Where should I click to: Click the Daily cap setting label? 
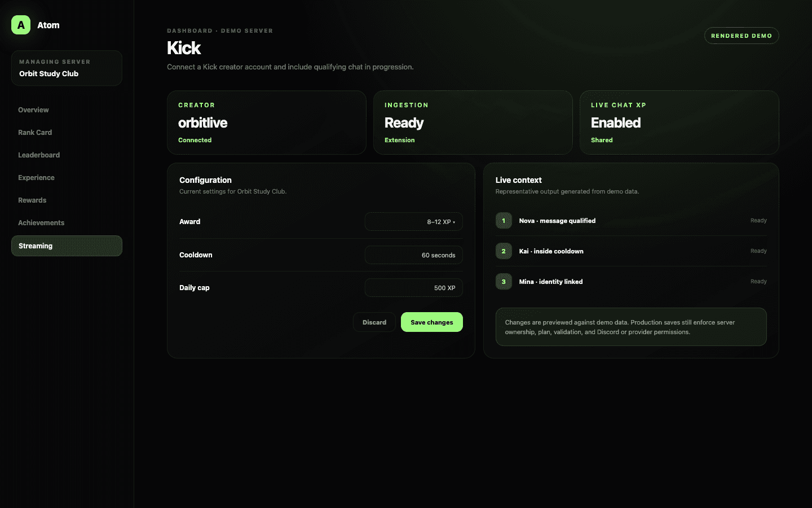[x=194, y=288]
